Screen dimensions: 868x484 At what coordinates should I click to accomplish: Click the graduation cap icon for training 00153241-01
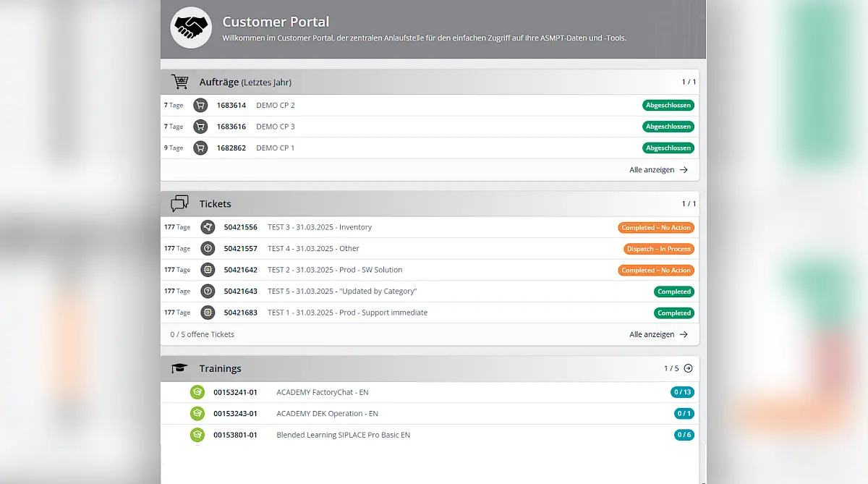click(x=197, y=392)
